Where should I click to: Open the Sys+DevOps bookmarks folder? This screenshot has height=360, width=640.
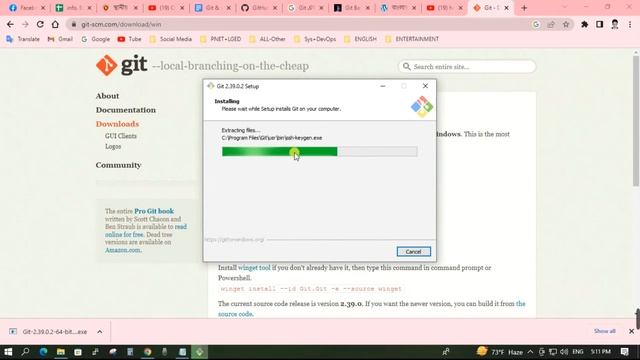click(x=315, y=39)
